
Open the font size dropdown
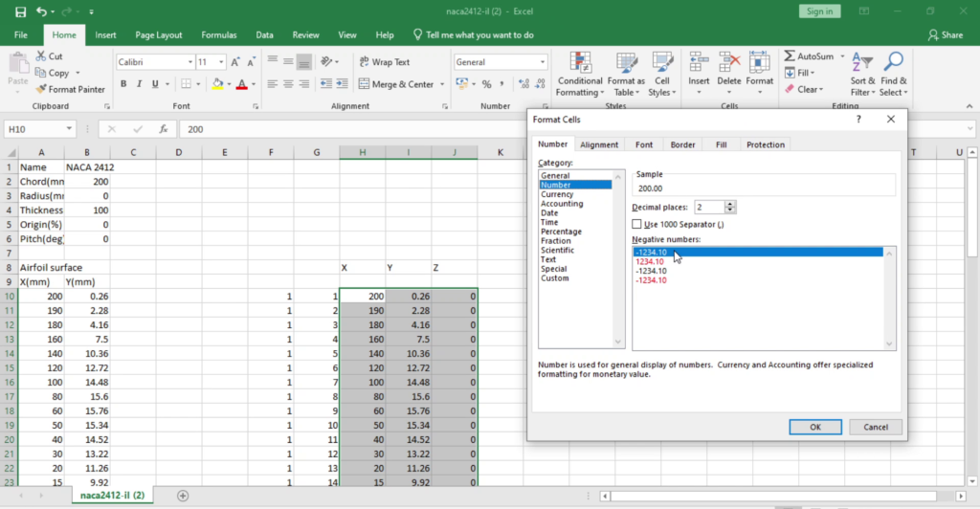[x=221, y=62]
